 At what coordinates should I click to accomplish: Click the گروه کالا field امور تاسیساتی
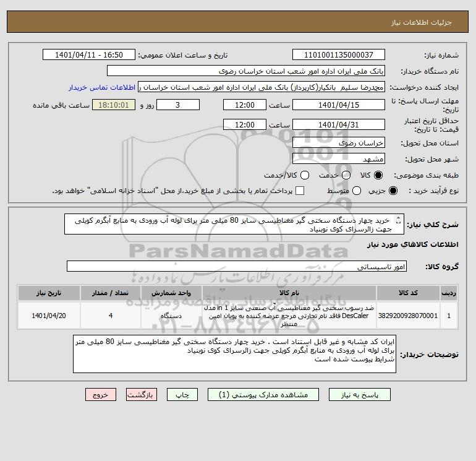237,266
